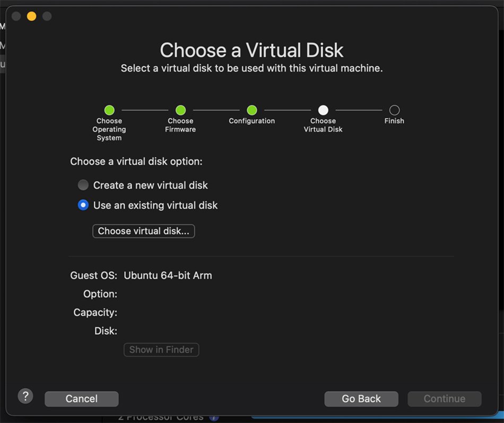The image size is (504, 423).
Task: Click the Continue button
Action: pos(444,399)
